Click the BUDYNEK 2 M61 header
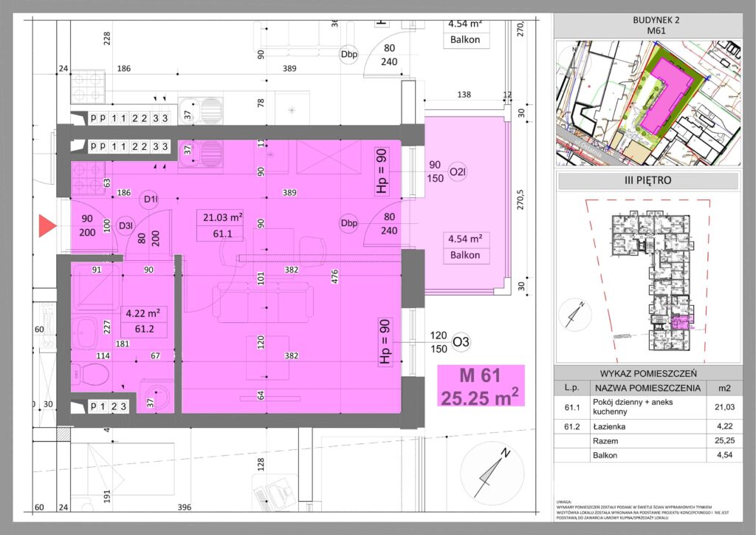Viewport: 756px width, 535px height. tap(647, 25)
